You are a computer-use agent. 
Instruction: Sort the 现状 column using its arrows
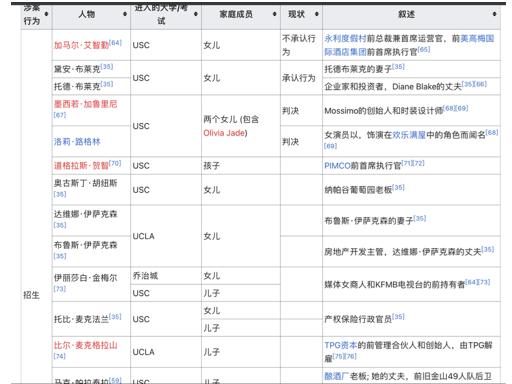(x=317, y=14)
